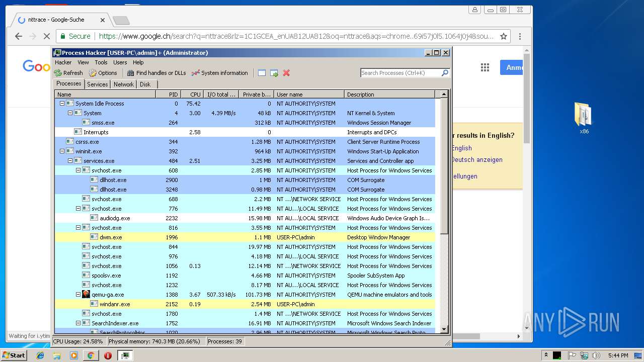This screenshot has width=644, height=362.
Task: Collapse the System process node
Action: (70, 113)
